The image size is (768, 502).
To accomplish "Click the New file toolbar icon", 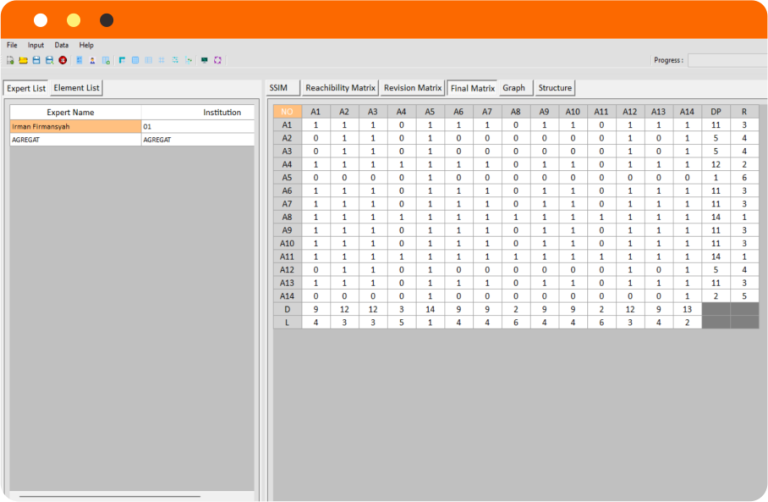I will (10, 60).
